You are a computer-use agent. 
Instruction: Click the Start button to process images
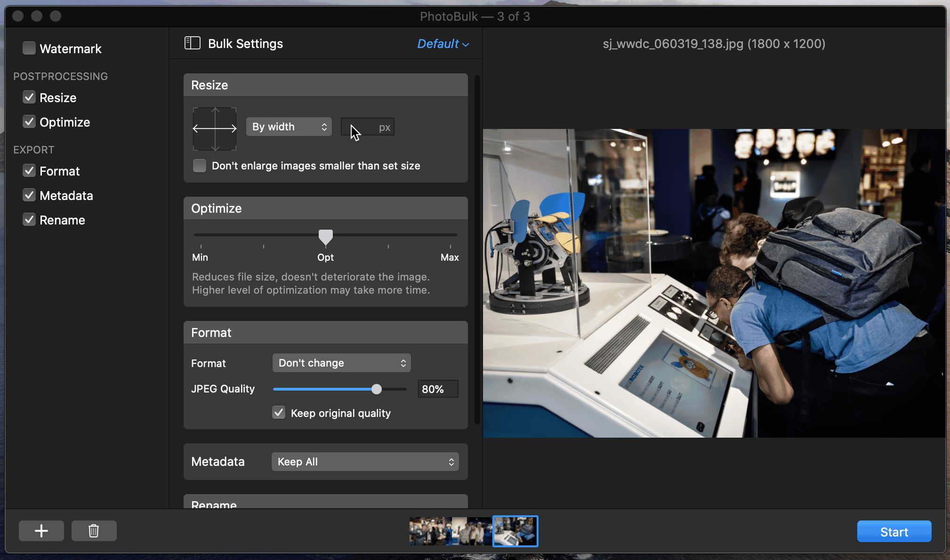894,531
